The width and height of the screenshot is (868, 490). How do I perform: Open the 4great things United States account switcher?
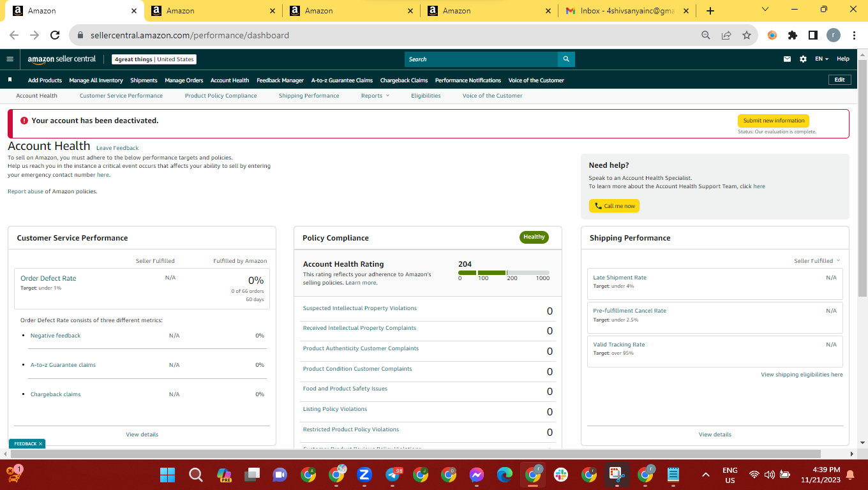click(x=154, y=59)
